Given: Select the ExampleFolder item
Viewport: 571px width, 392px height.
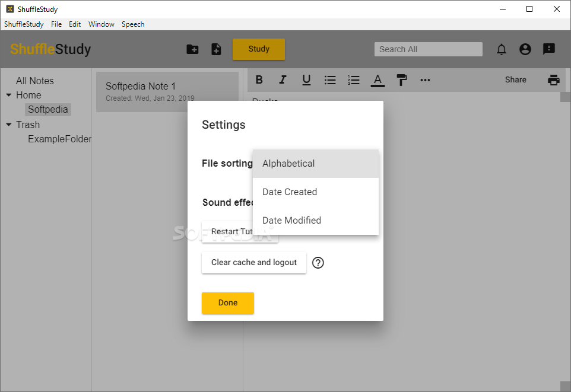Looking at the screenshot, I should click(x=60, y=139).
